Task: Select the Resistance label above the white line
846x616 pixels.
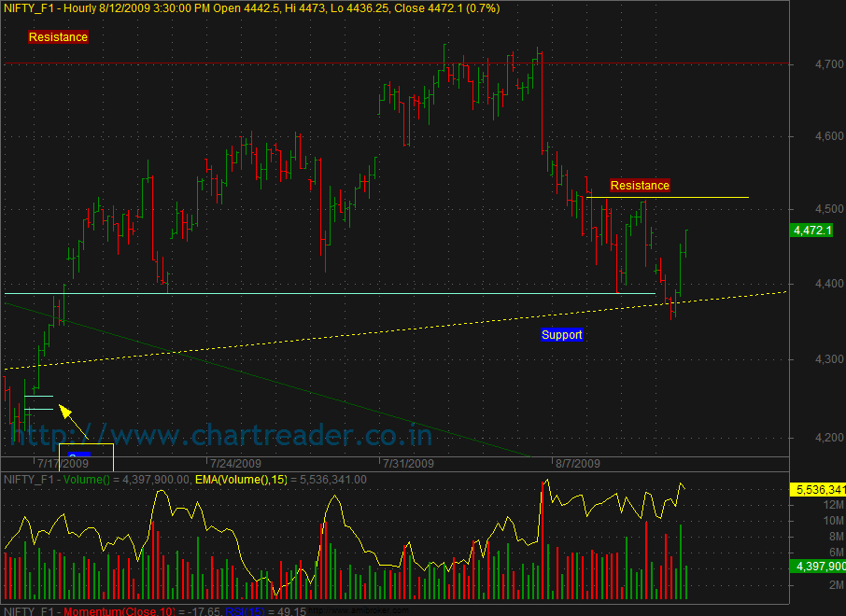Action: [x=640, y=186]
